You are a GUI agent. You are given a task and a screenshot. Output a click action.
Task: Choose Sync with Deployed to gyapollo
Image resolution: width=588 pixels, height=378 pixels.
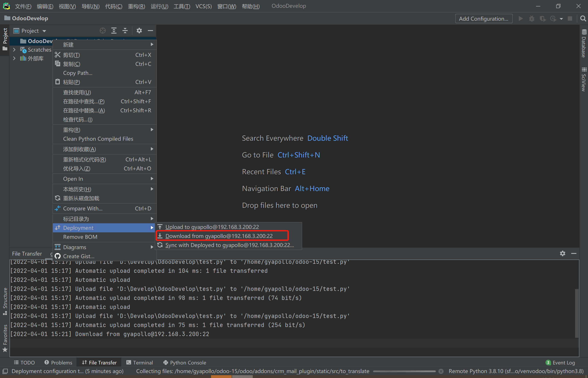click(x=229, y=245)
